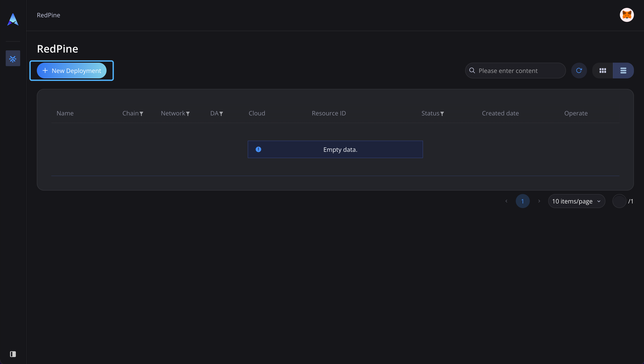The image size is (644, 364).
Task: Click the RedPine breadcrumb in header
Action: click(x=48, y=15)
